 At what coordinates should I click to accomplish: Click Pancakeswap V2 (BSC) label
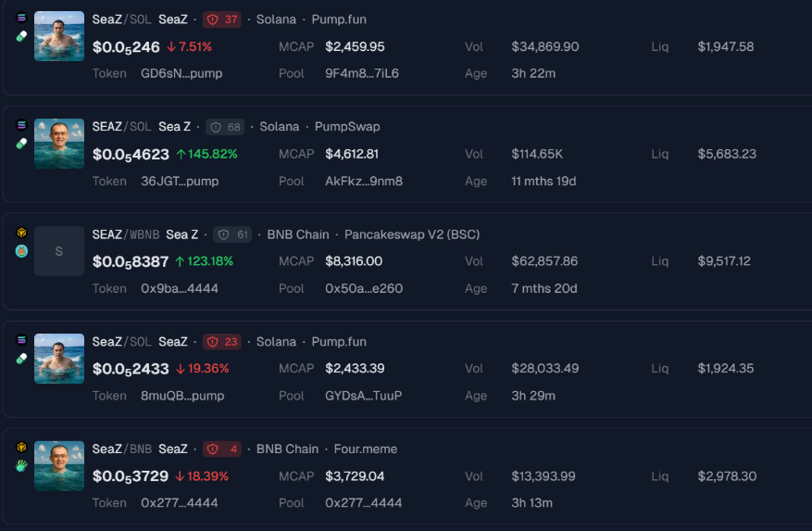coord(412,234)
